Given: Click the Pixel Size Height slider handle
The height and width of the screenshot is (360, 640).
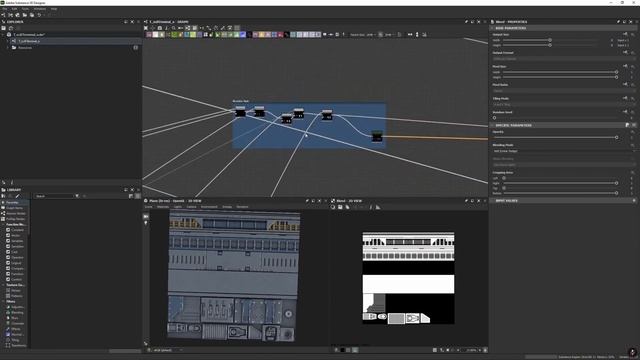Looking at the screenshot, I should 616,77.
